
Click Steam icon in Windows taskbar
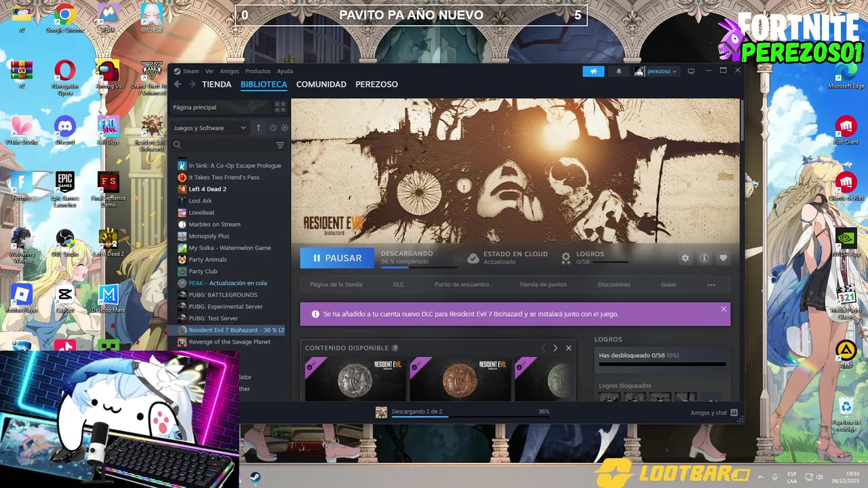[x=255, y=476]
